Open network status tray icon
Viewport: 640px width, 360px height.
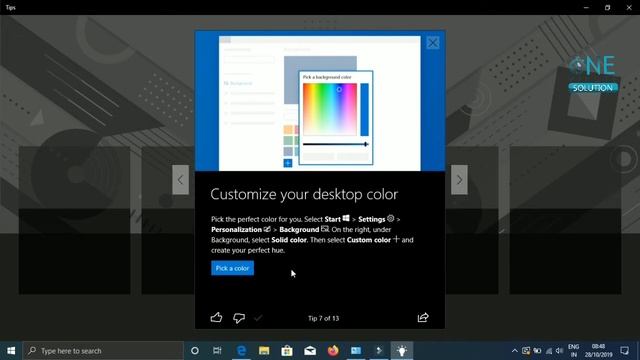(549, 351)
